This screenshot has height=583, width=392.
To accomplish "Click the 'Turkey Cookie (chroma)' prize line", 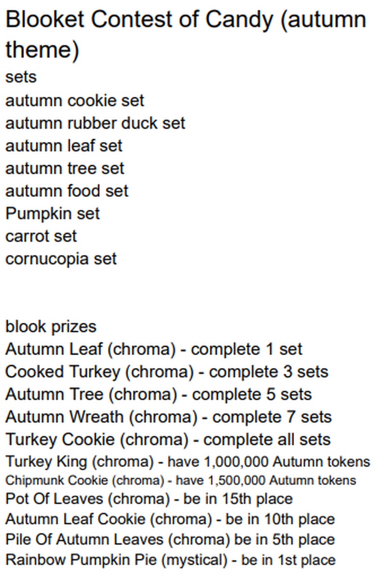I will pos(168,440).
